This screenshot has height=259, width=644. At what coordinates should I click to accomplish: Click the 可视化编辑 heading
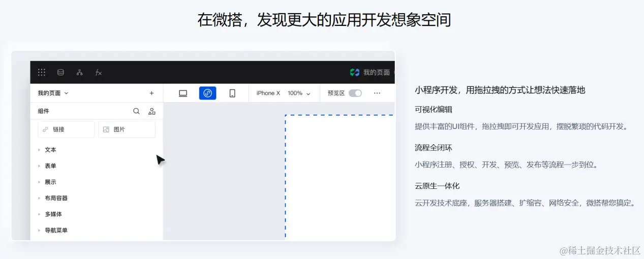[x=434, y=109]
